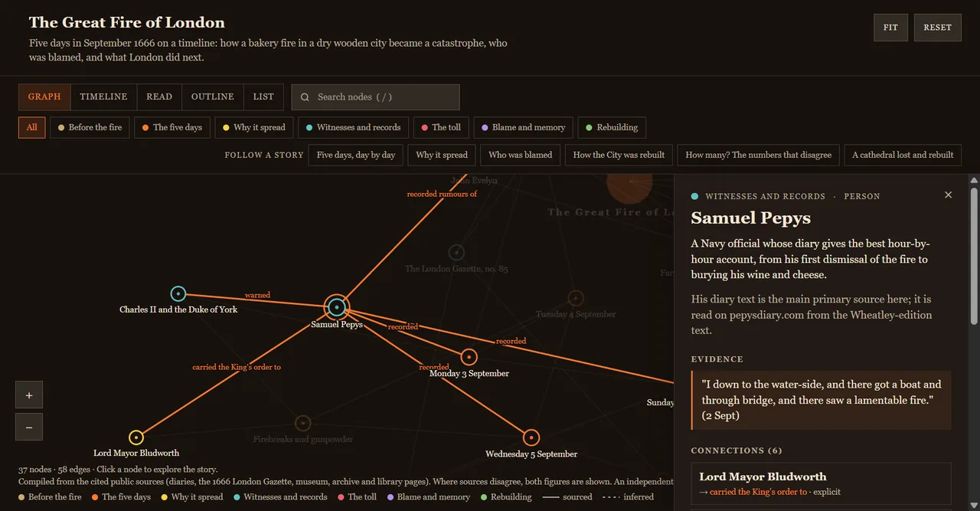Follow the Why it spread story
Image resolution: width=980 pixels, height=511 pixels.
(x=442, y=155)
